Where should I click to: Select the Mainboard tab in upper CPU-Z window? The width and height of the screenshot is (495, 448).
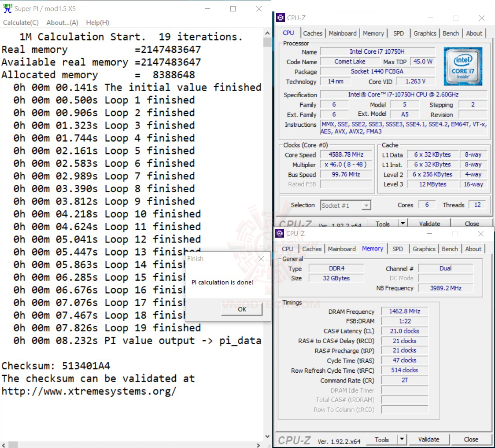343,33
